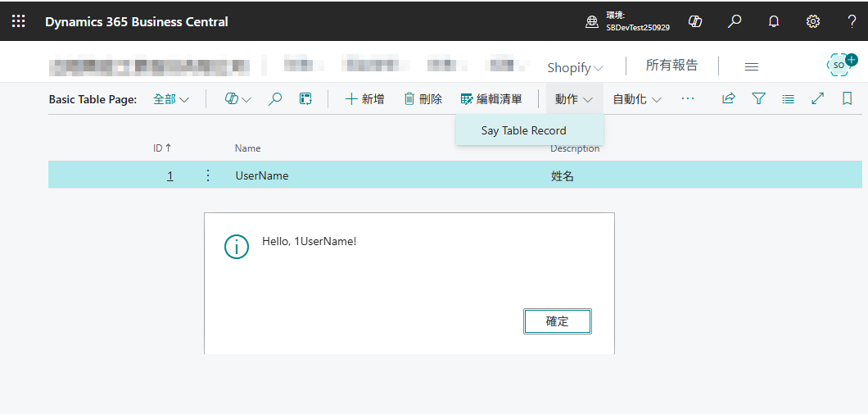Click the share icon in toolbar
Viewport: 868px width, 414px height.
728,98
